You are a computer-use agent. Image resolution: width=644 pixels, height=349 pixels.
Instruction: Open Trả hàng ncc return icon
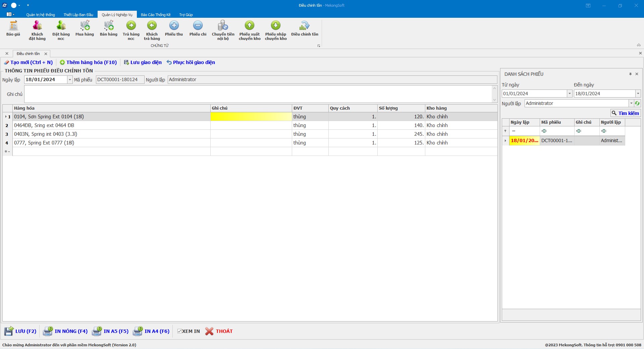[x=131, y=31]
